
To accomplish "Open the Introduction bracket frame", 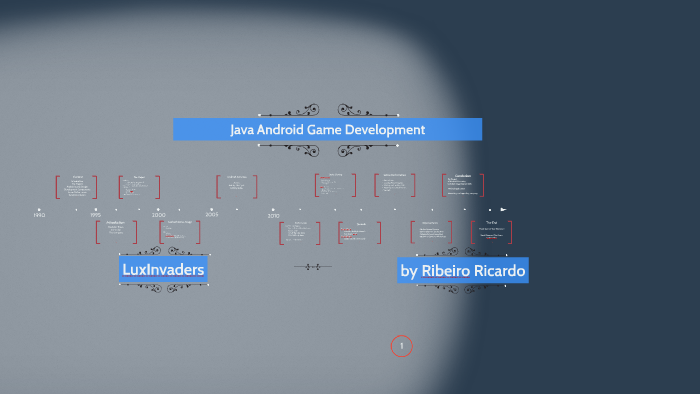I will [116, 232].
